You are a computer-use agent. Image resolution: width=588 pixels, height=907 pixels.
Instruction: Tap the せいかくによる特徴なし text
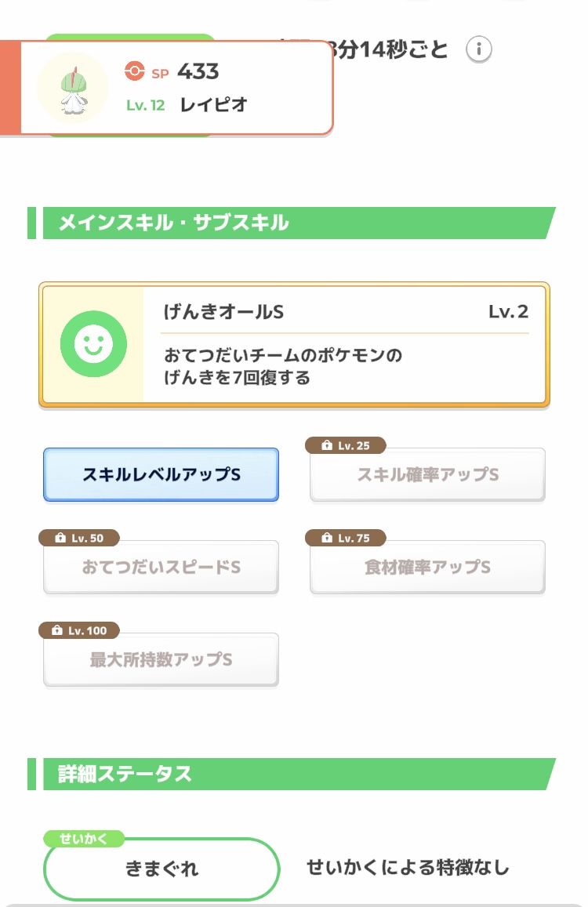[408, 868]
